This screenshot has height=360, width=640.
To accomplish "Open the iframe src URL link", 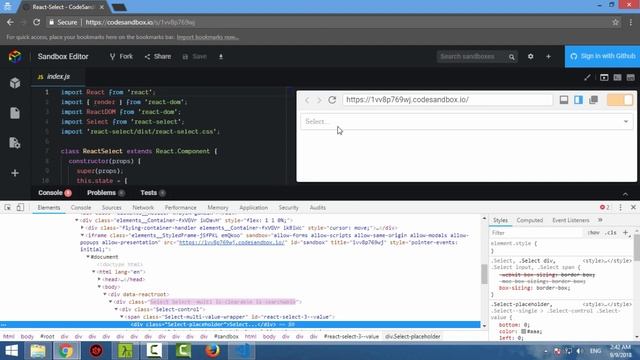I will [231, 242].
